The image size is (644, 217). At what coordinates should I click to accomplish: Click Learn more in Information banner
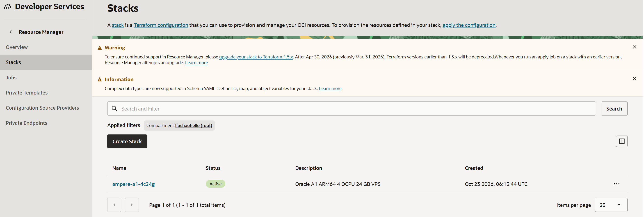coord(330,89)
